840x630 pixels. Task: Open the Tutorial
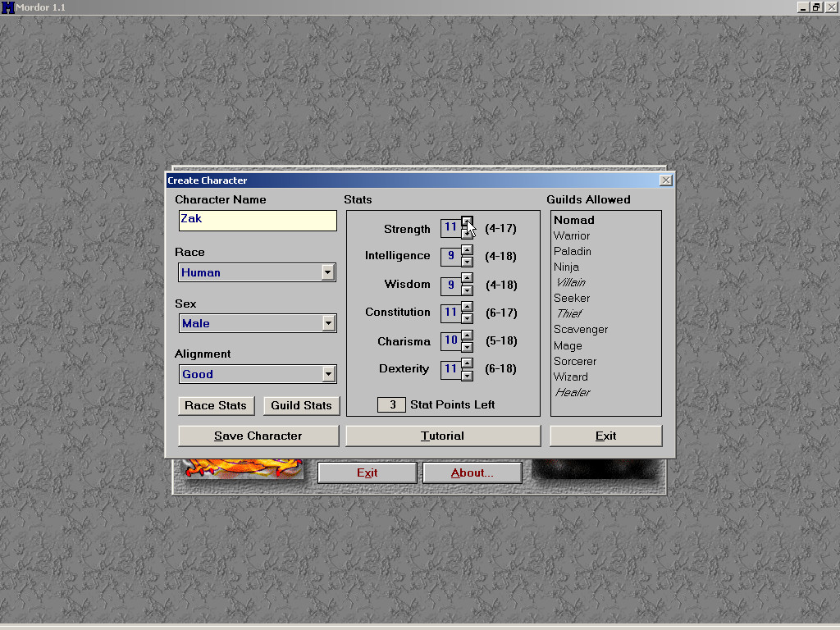tap(442, 436)
